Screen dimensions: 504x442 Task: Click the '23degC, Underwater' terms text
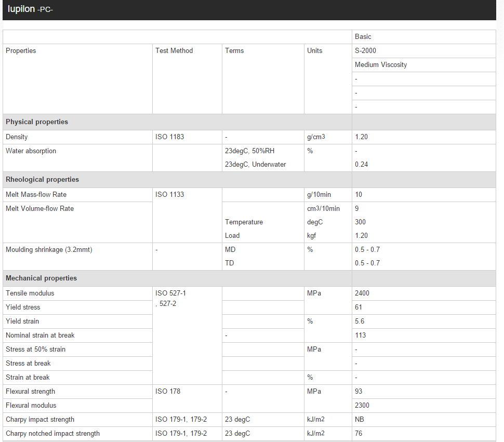pos(255,165)
